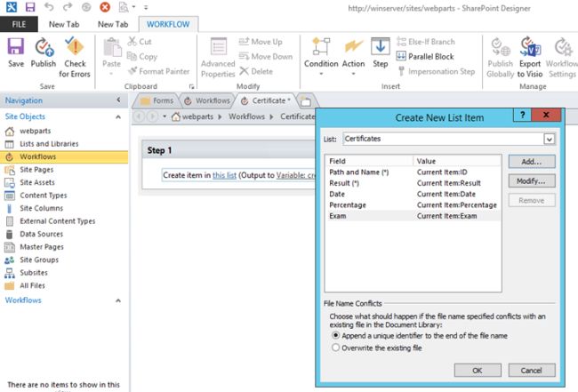Switch to the first New Tab

point(64,24)
